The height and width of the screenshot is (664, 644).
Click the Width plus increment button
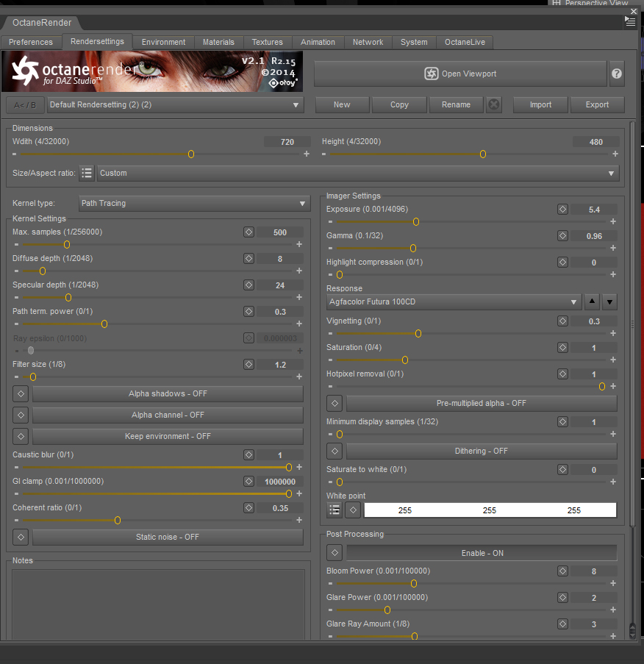click(x=307, y=154)
